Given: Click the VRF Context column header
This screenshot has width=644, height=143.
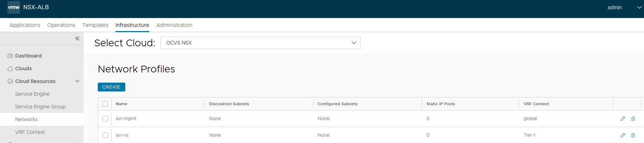Looking at the screenshot, I should [536, 104].
